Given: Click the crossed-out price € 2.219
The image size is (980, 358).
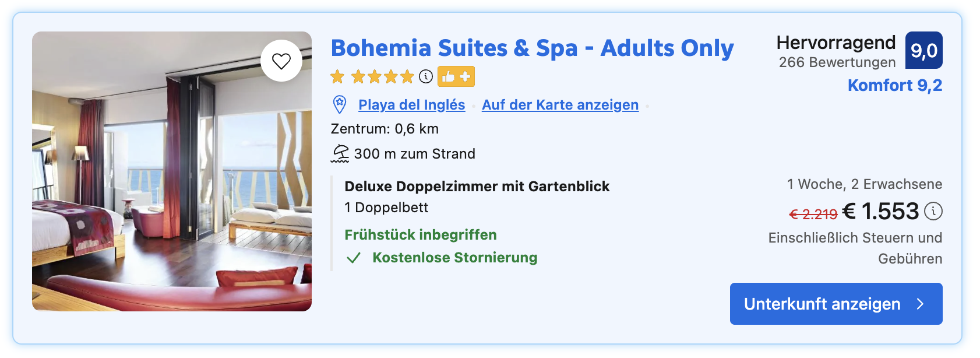Looking at the screenshot, I should pyautogui.click(x=813, y=214).
